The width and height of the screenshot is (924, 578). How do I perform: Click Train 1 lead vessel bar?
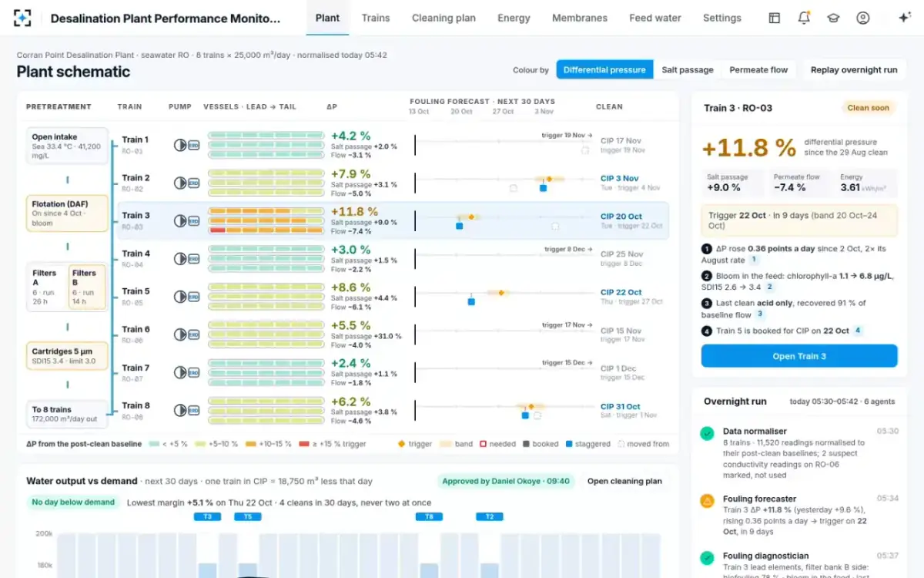[x=266, y=135]
